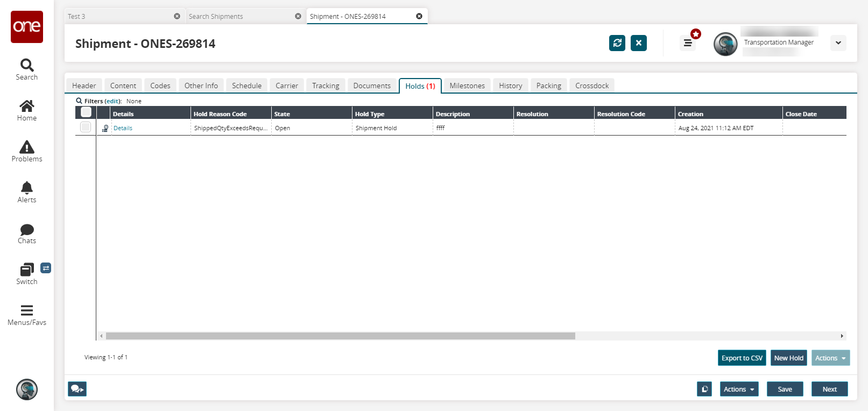The width and height of the screenshot is (868, 411).
Task: Click the filters magnifier icon
Action: click(x=79, y=101)
